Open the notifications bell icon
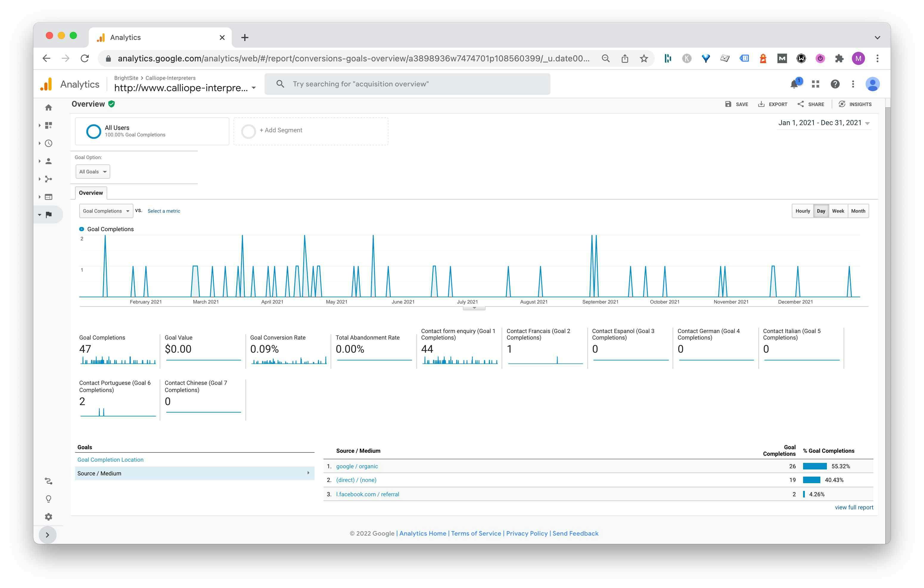Image resolution: width=924 pixels, height=588 pixels. pos(794,84)
